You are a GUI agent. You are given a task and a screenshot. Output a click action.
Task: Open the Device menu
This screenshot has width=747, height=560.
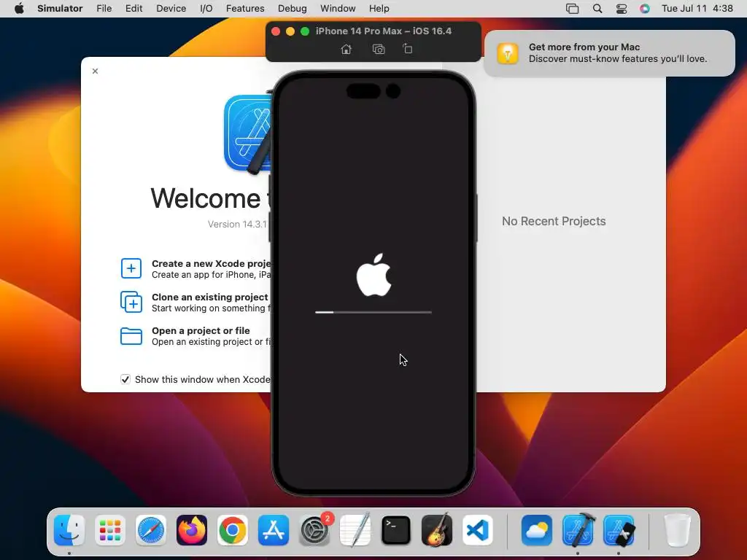pos(171,9)
